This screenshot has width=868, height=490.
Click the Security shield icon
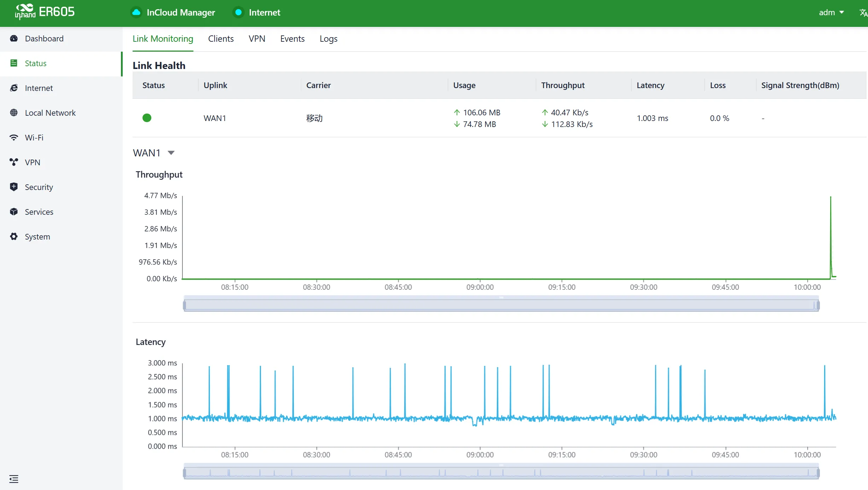click(x=14, y=187)
